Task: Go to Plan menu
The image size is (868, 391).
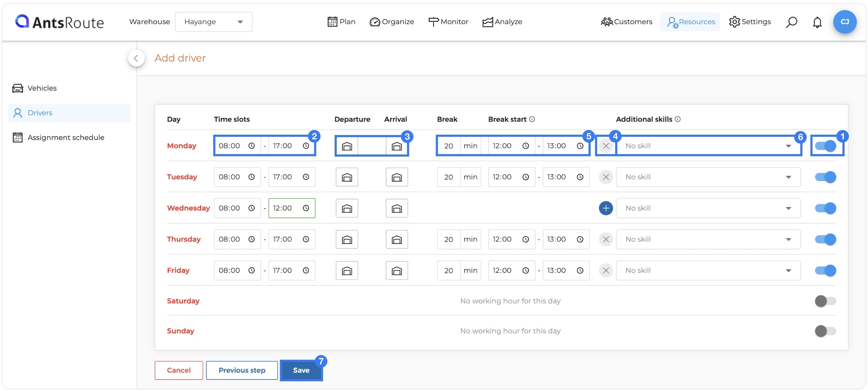Action: coord(341,22)
